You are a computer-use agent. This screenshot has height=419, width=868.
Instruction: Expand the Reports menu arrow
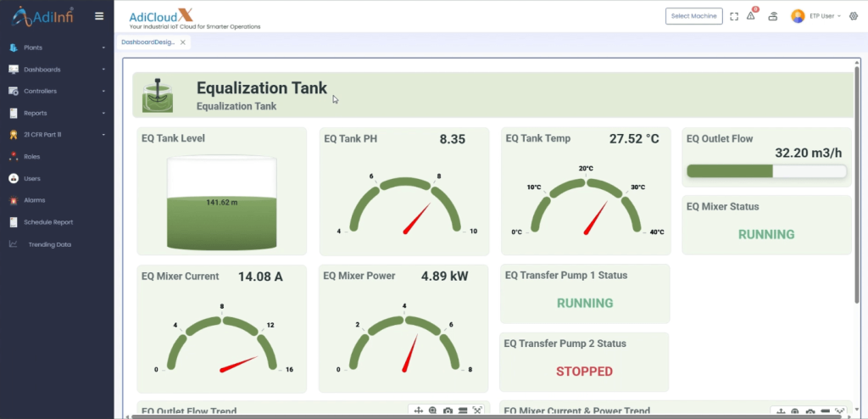(x=103, y=113)
